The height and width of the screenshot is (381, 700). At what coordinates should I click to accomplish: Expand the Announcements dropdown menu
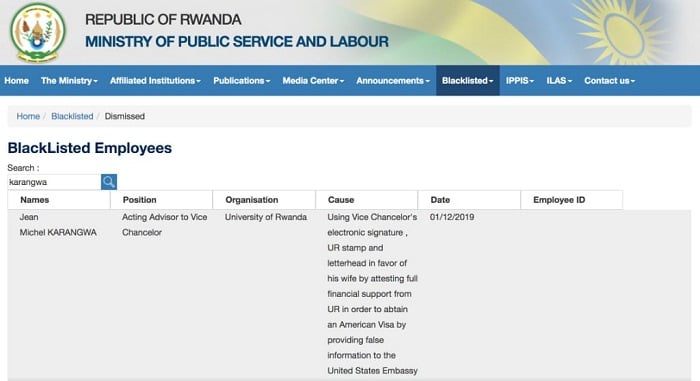(393, 81)
